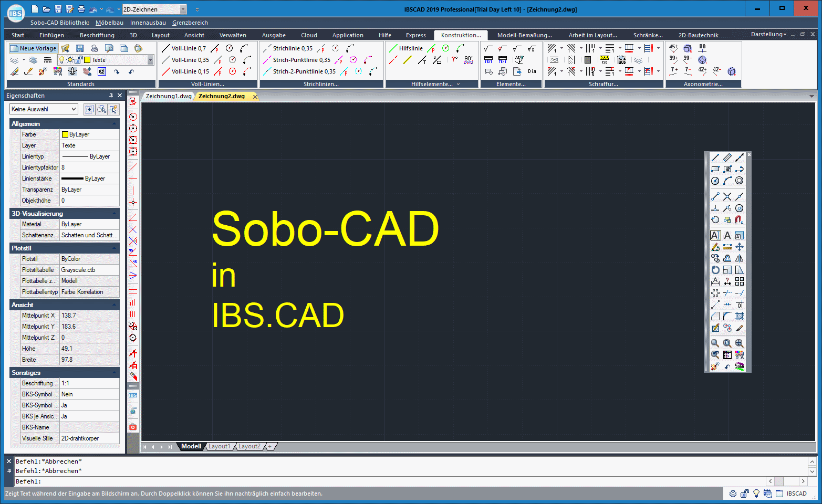The image size is (822, 504).
Task: Toggle pickadd select objects button in properties
Action: pos(89,109)
